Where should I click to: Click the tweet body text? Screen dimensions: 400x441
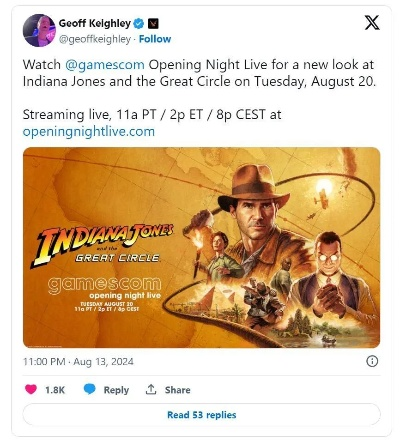pos(199,98)
